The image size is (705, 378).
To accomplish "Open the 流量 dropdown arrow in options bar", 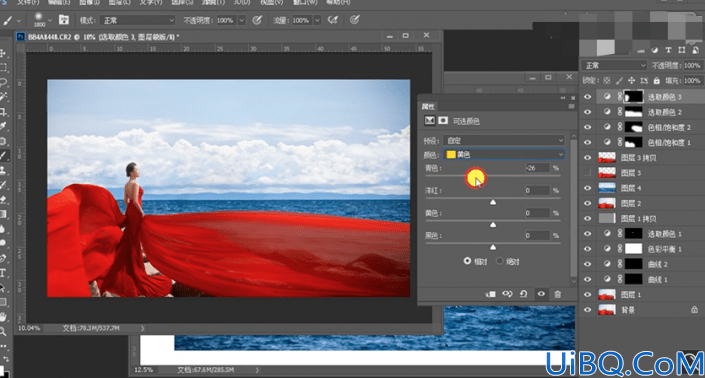I will click(317, 20).
